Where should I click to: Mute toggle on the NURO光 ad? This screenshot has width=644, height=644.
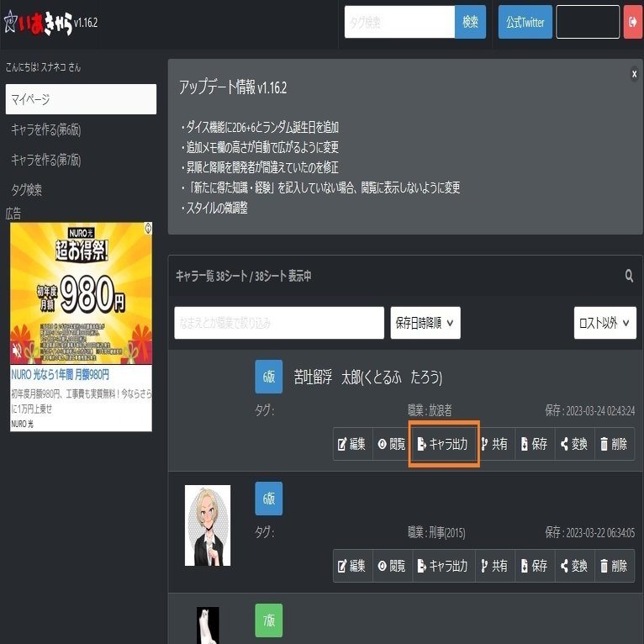(17, 351)
